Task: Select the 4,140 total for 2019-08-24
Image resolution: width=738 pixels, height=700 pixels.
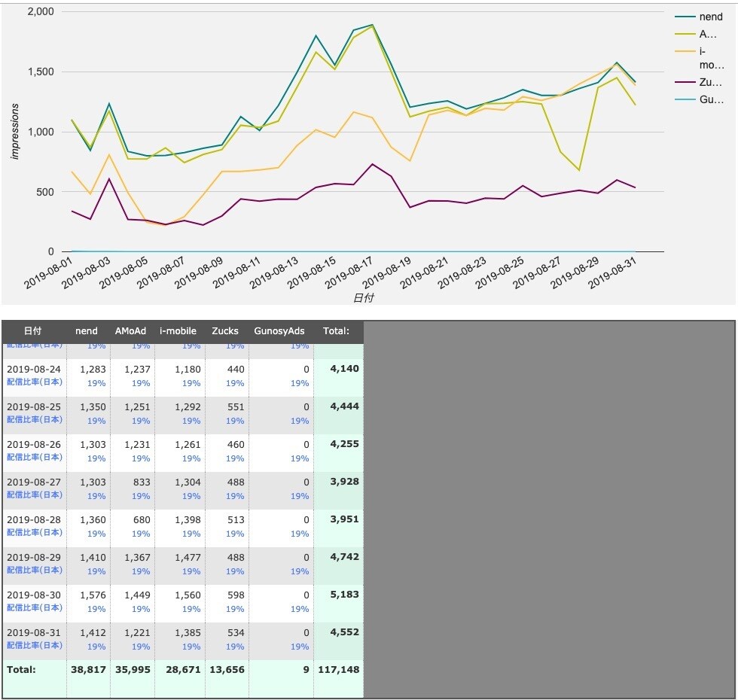Action: tap(345, 369)
